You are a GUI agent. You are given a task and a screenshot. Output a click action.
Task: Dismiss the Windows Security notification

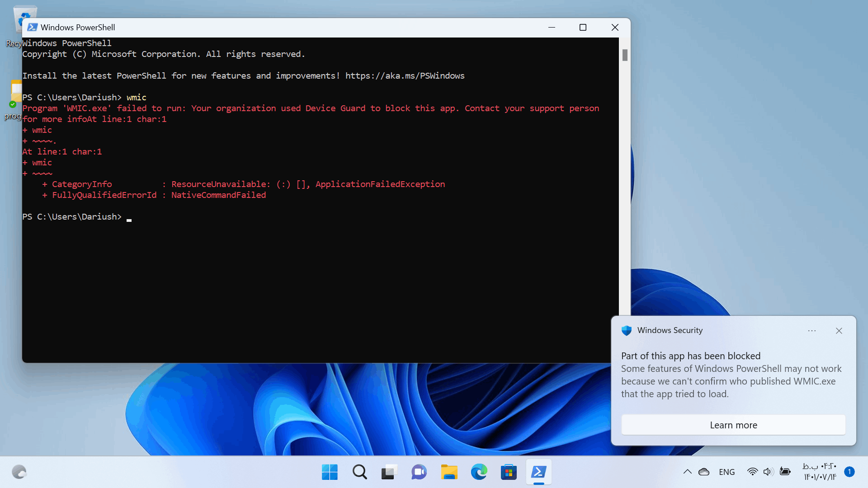(x=839, y=331)
